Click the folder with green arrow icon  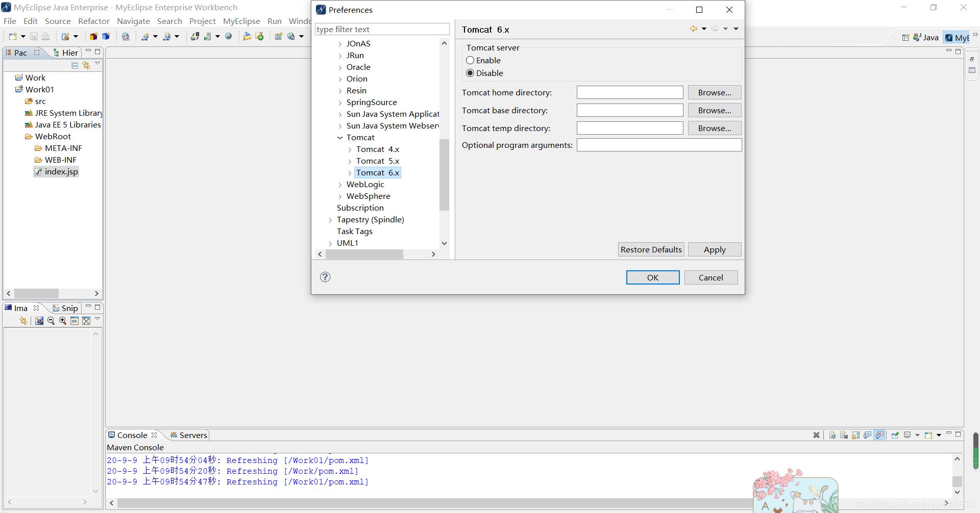coord(259,36)
